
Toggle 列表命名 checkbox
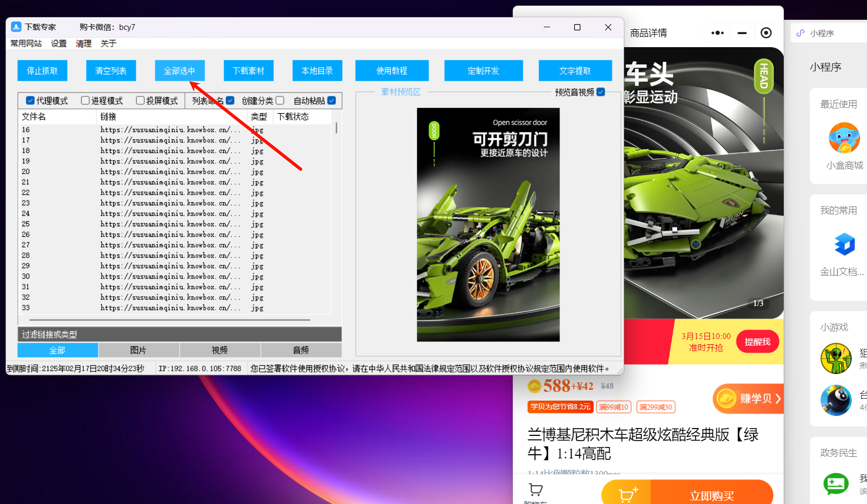click(x=230, y=101)
